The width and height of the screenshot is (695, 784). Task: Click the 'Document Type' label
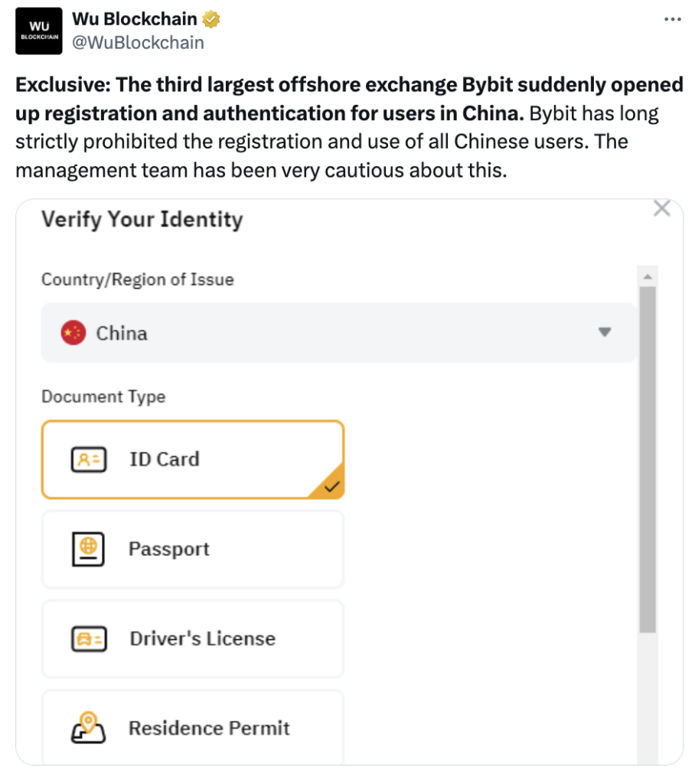coord(103,397)
